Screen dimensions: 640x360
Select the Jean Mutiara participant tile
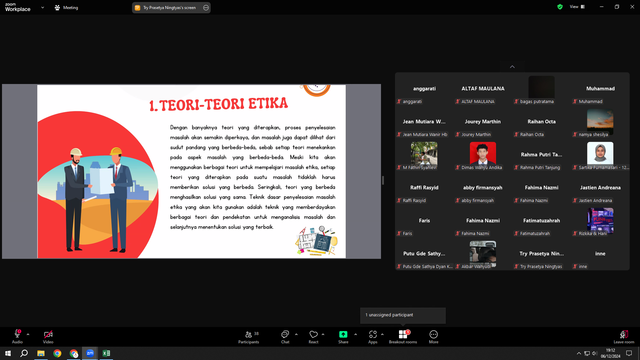(x=424, y=122)
